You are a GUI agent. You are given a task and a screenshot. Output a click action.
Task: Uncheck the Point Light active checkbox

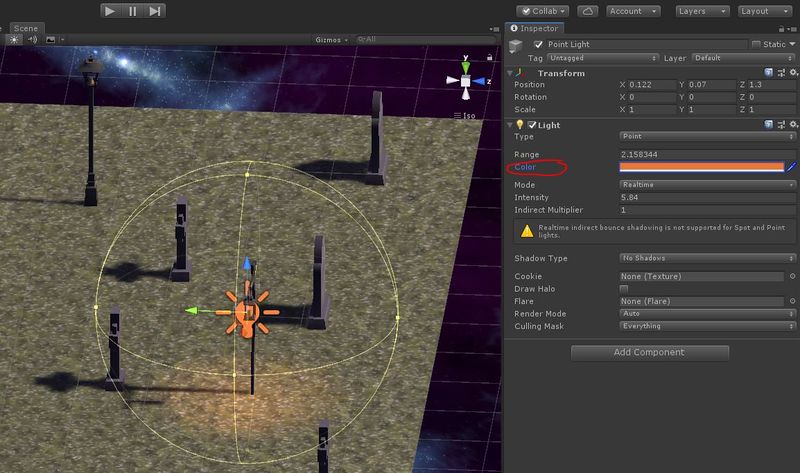538,44
